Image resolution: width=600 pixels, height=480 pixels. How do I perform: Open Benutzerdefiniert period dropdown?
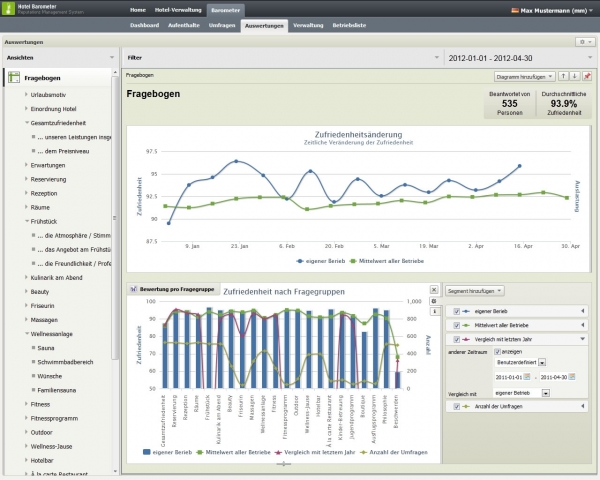pos(542,362)
